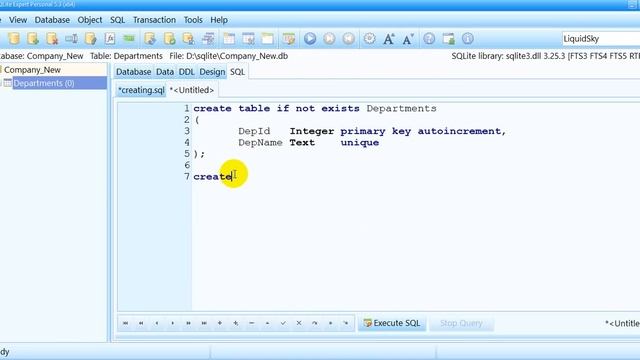The width and height of the screenshot is (640, 360).
Task: Click the green bar toolbar icon
Action: coord(129,39)
